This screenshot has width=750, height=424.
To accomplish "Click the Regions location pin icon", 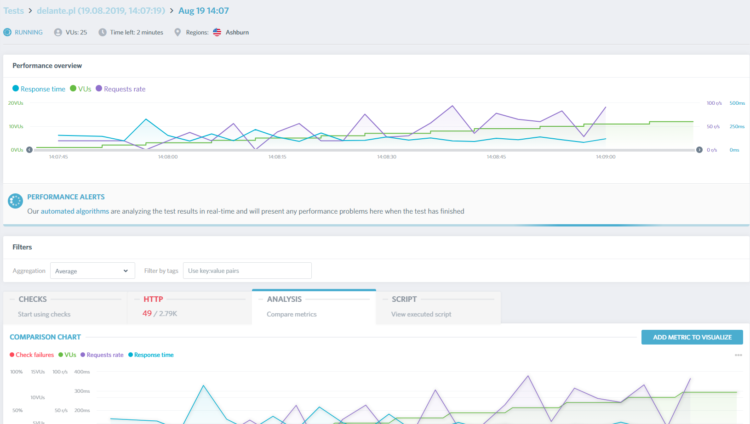I will [x=178, y=31].
